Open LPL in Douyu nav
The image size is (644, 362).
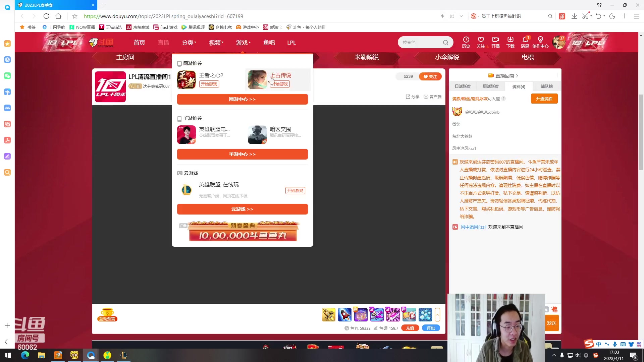pyautogui.click(x=291, y=43)
